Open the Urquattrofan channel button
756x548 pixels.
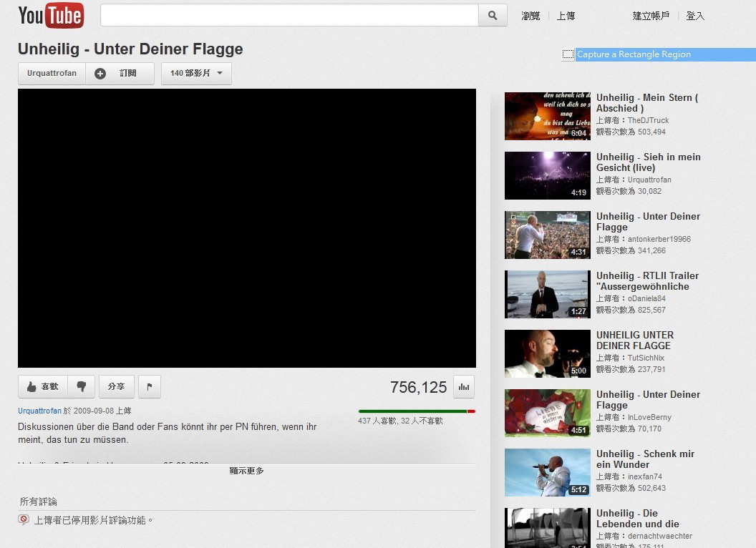52,73
